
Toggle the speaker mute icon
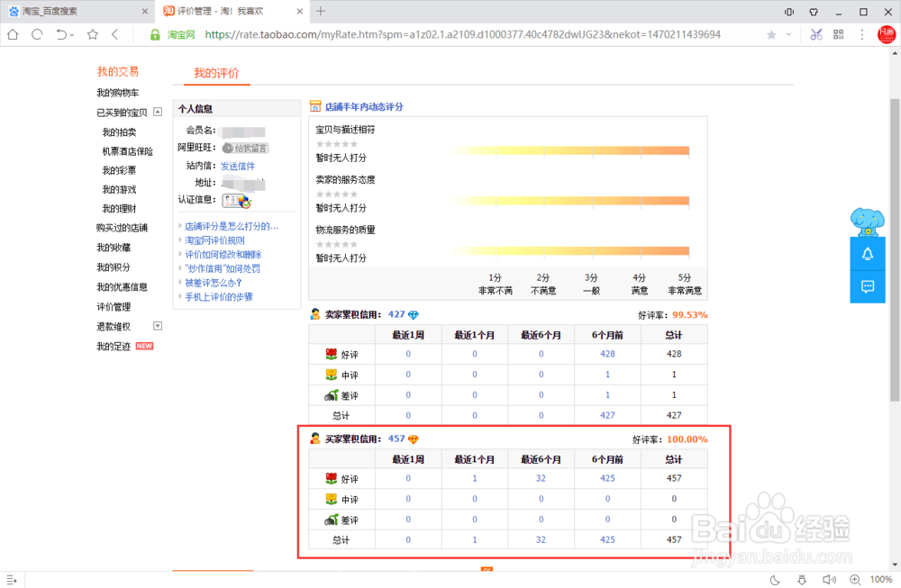pyautogui.click(x=829, y=580)
